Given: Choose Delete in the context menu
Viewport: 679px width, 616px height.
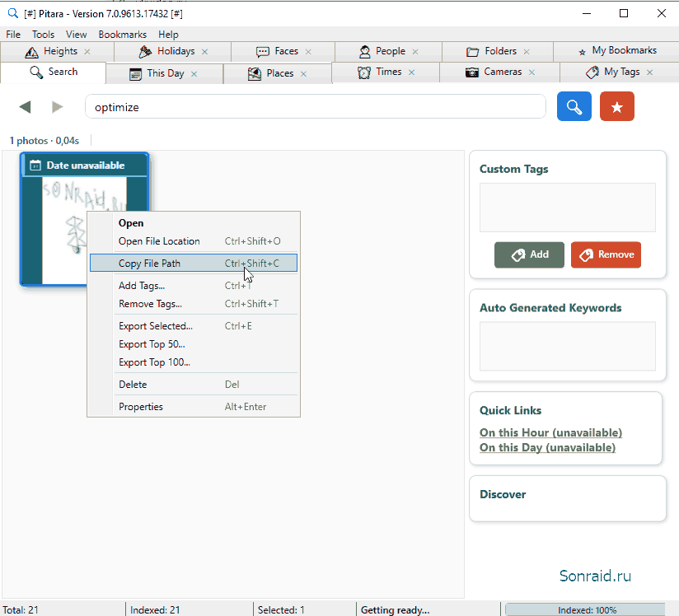Looking at the screenshot, I should tap(194, 385).
